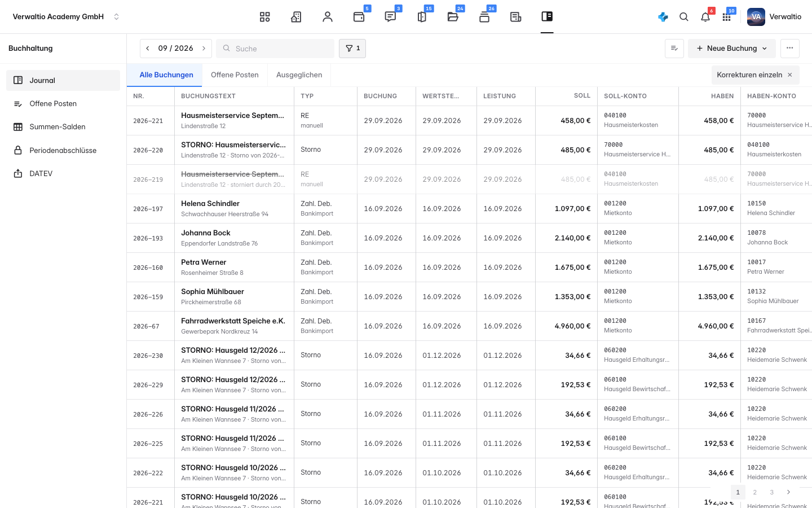Open global search magnifier icon

[x=684, y=17]
